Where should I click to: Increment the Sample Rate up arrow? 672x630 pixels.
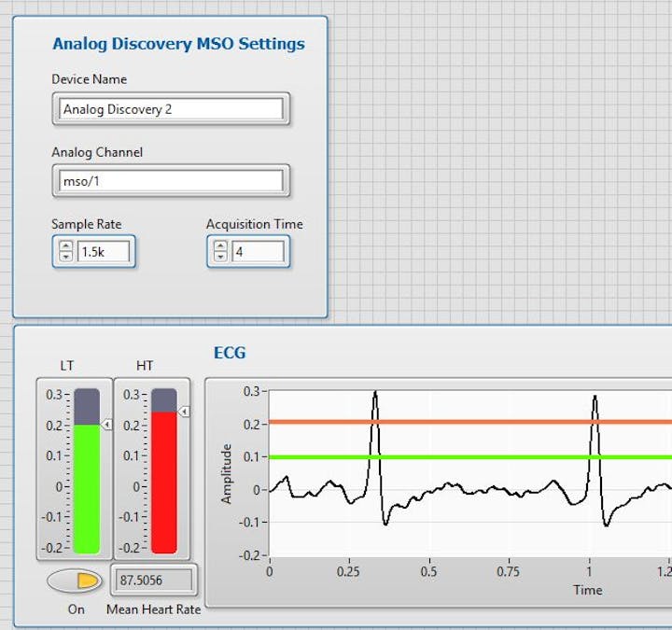[x=65, y=246]
